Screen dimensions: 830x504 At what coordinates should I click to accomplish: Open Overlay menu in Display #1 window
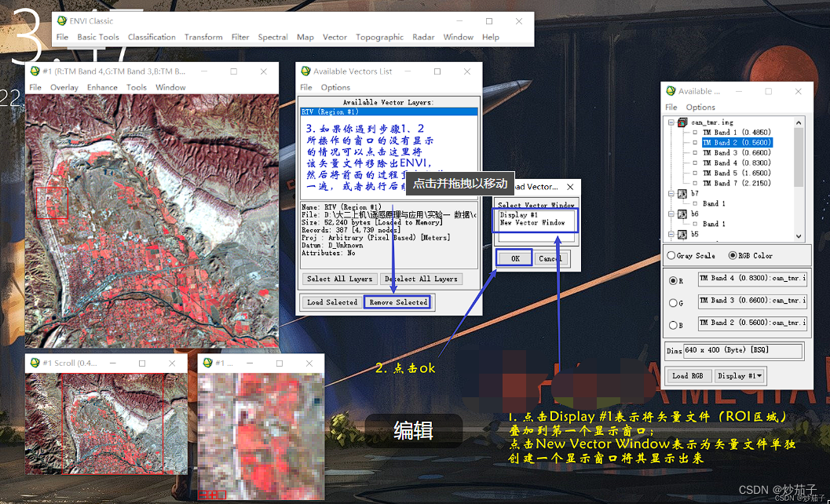click(x=64, y=87)
